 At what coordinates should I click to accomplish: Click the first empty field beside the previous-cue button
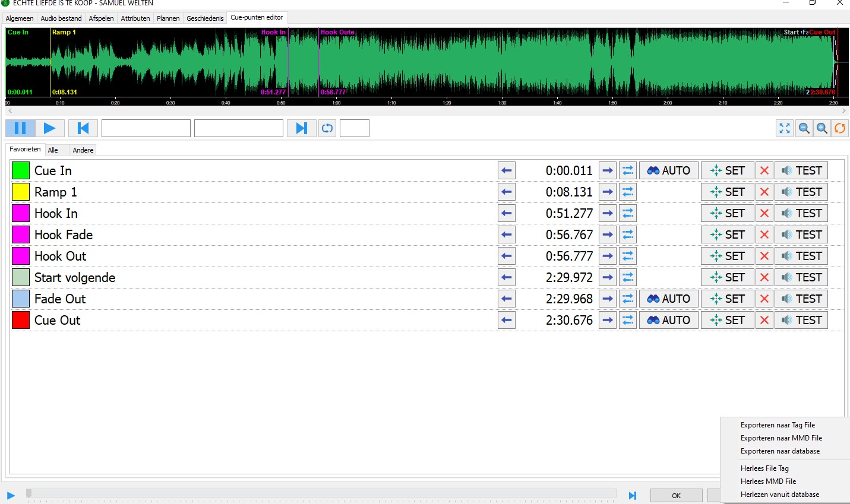coord(146,128)
